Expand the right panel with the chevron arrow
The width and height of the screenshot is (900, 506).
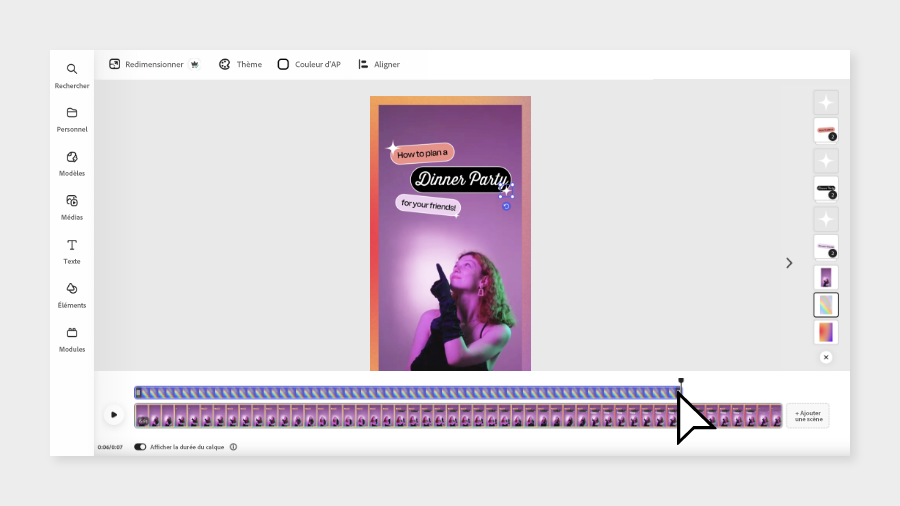tap(789, 263)
